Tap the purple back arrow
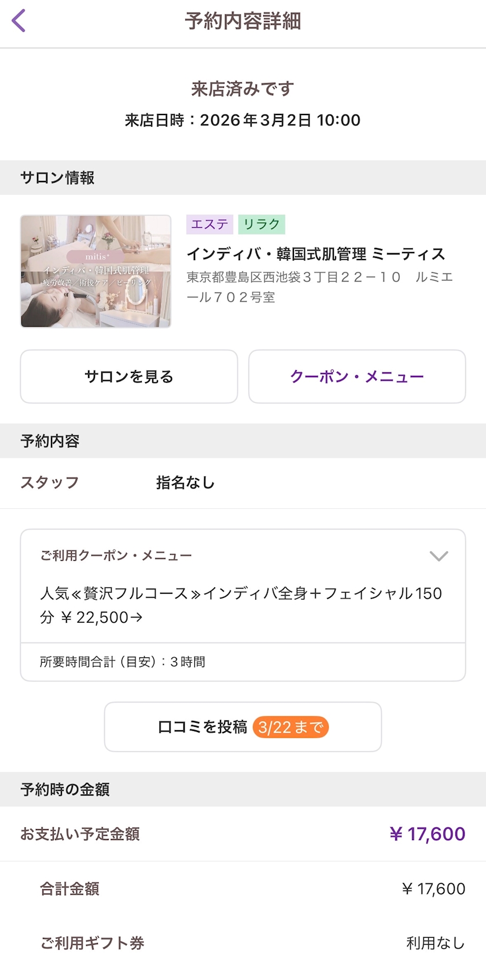The height and width of the screenshot is (980, 486). [19, 21]
